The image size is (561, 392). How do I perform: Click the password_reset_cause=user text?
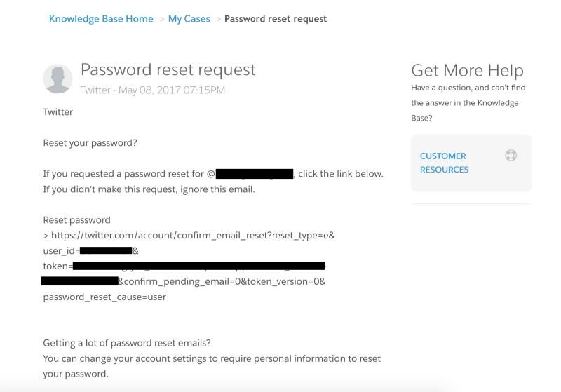104,297
